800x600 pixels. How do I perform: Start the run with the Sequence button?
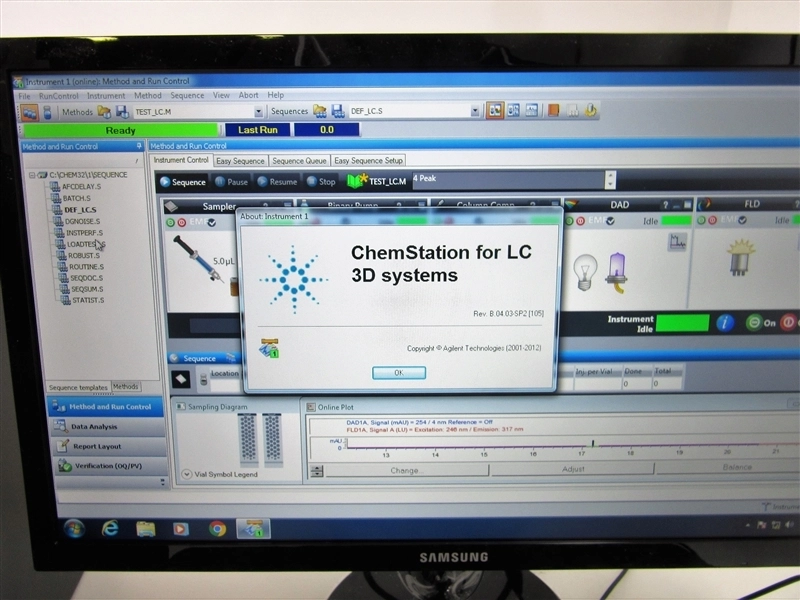(x=183, y=182)
